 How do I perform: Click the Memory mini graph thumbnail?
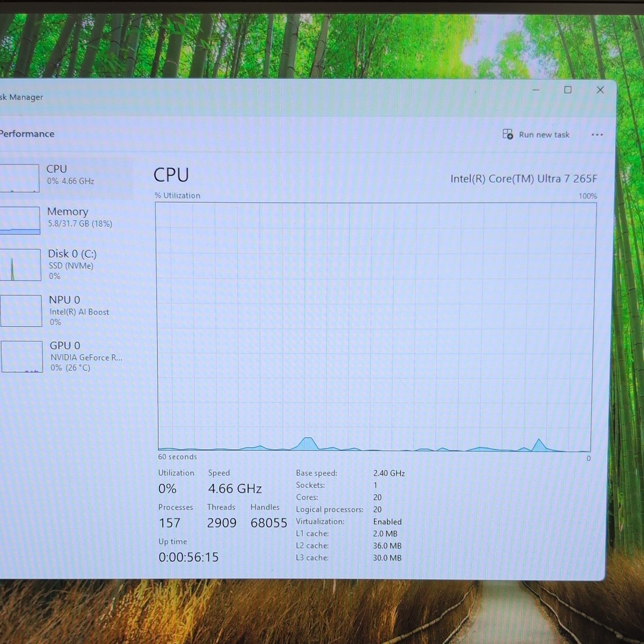point(20,220)
